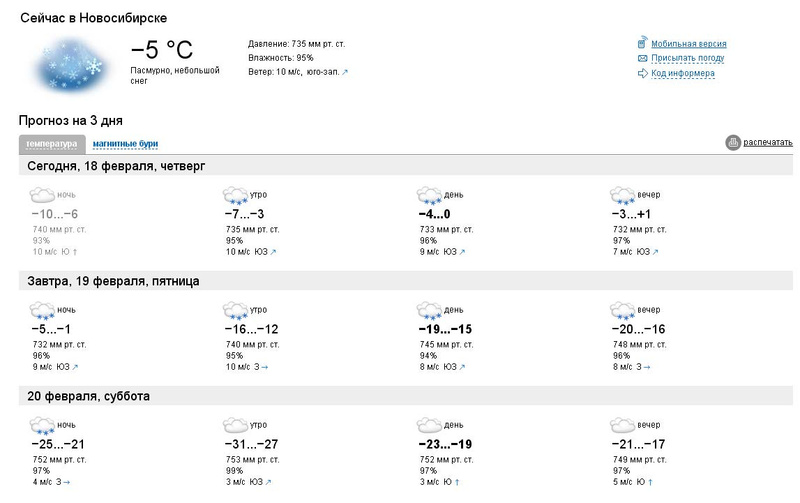Click the envelope icon for sending weather
The width and height of the screenshot is (800, 503).
(642, 58)
